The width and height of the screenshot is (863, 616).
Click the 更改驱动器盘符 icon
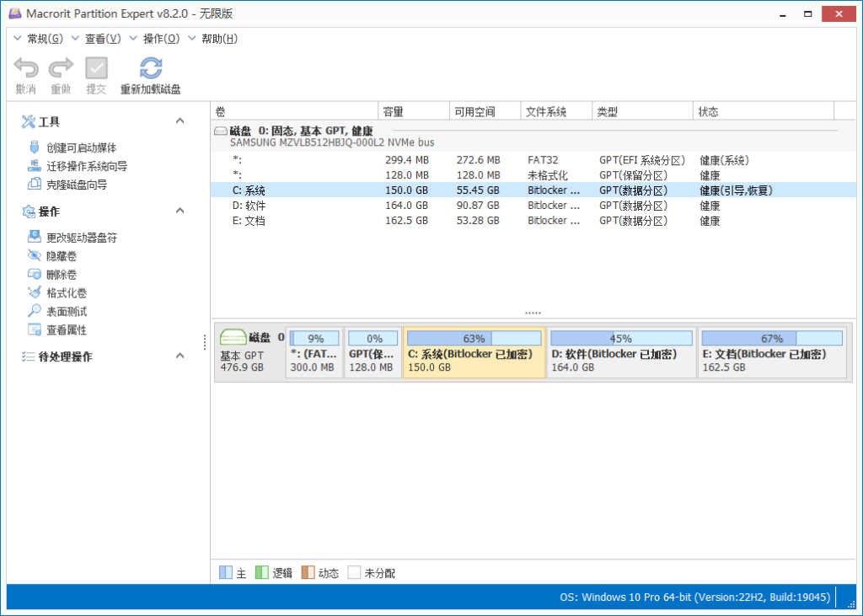click(34, 237)
